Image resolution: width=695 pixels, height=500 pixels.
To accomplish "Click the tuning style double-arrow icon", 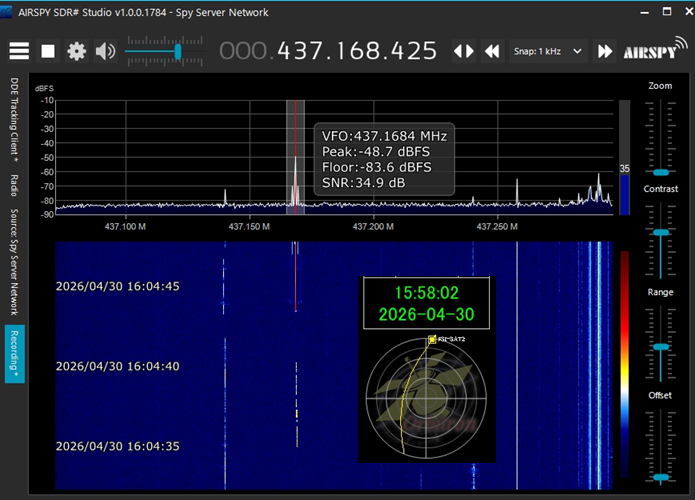I will [464, 51].
